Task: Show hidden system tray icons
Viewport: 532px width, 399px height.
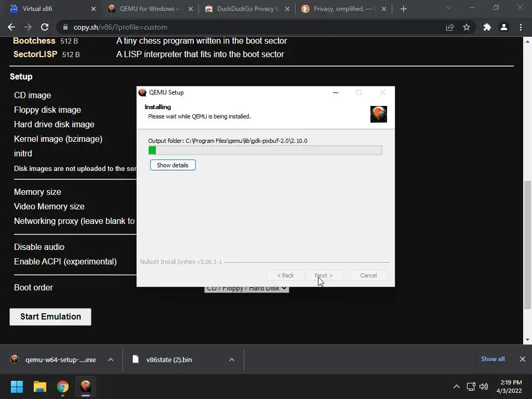Action: pos(457,387)
